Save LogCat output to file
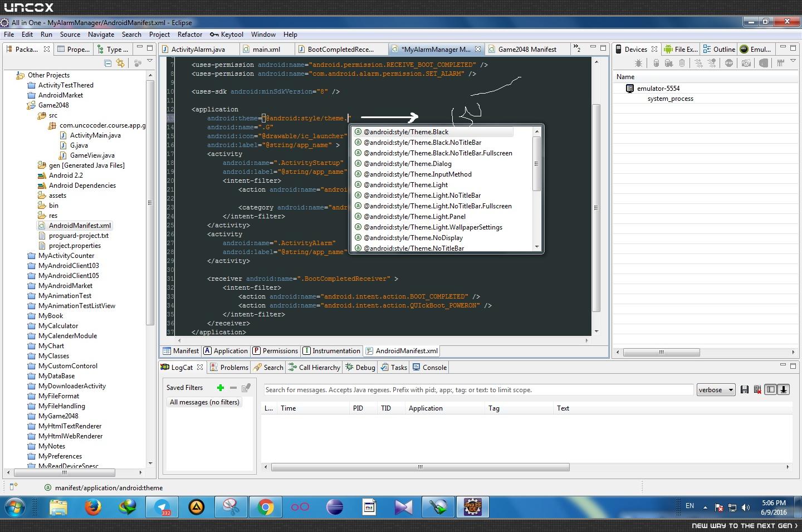 (x=745, y=390)
